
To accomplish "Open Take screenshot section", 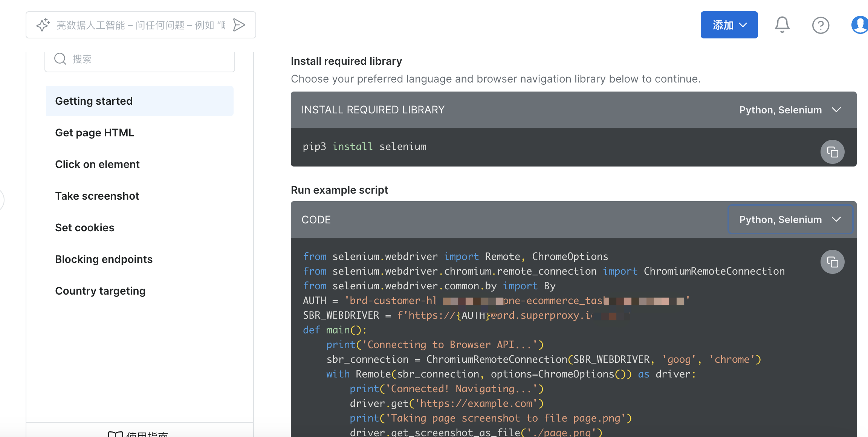I will tap(97, 196).
